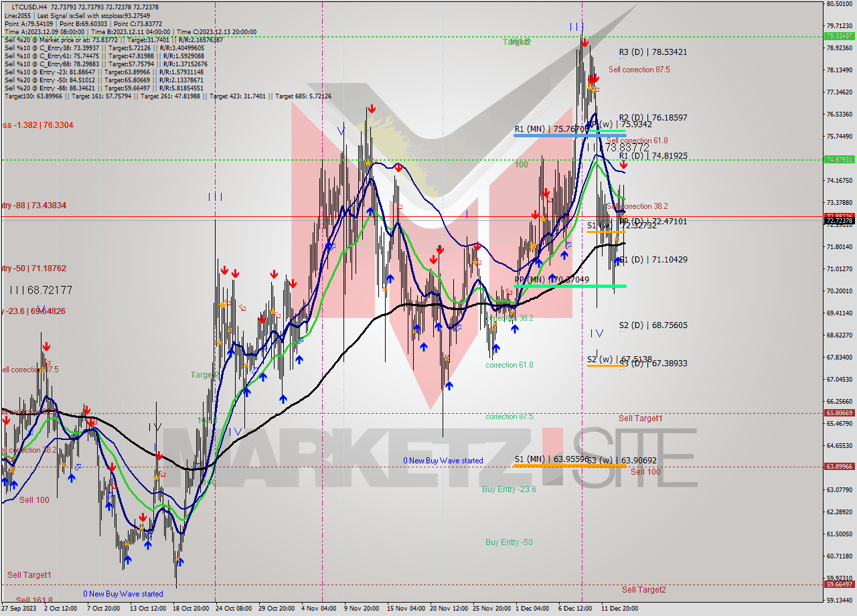Click the green 'correction 61.8' label
This screenshot has height=616, width=857.
[510, 365]
